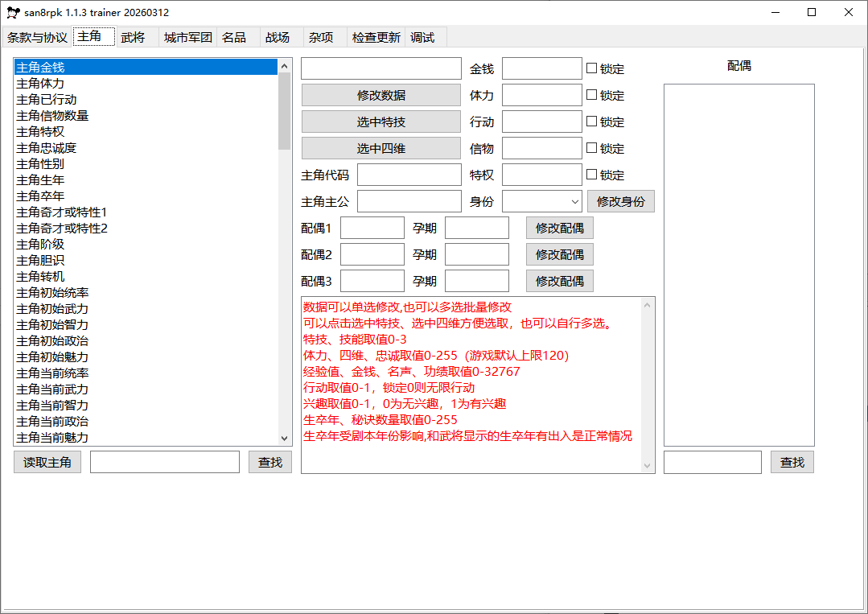Screen dimensions: 868x614
Task: Click 修改身份 button
Action: point(620,201)
